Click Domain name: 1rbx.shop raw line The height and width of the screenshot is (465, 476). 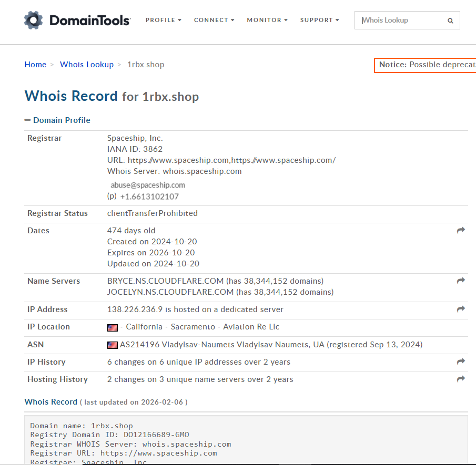tap(82, 426)
